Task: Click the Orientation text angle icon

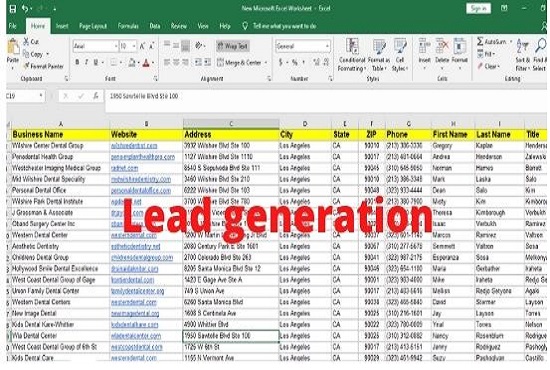Action: click(199, 46)
